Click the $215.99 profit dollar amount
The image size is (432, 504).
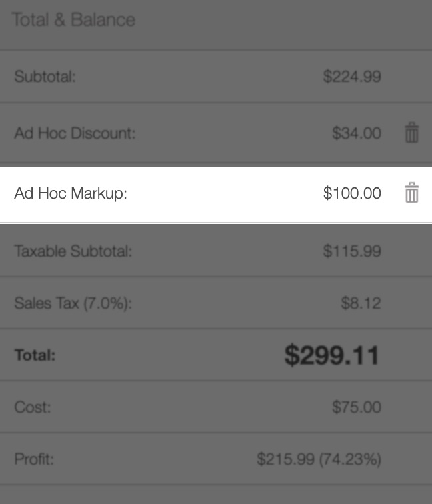tap(284, 459)
